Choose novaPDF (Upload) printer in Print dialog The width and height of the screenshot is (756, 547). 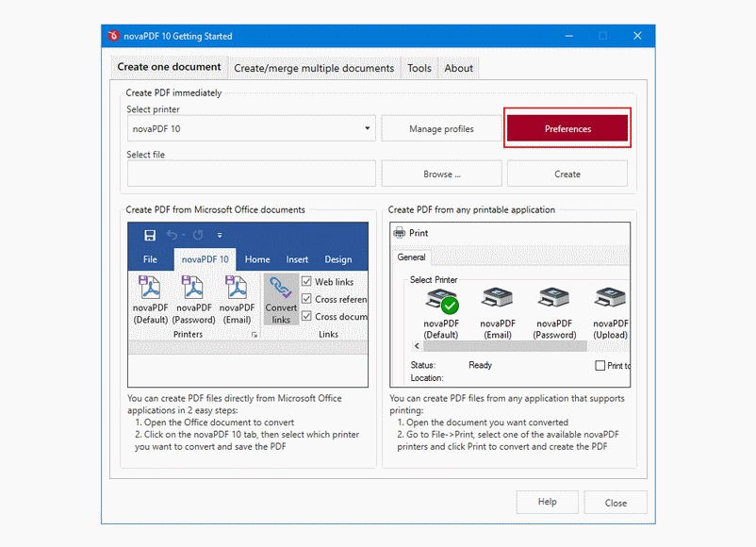(x=611, y=314)
